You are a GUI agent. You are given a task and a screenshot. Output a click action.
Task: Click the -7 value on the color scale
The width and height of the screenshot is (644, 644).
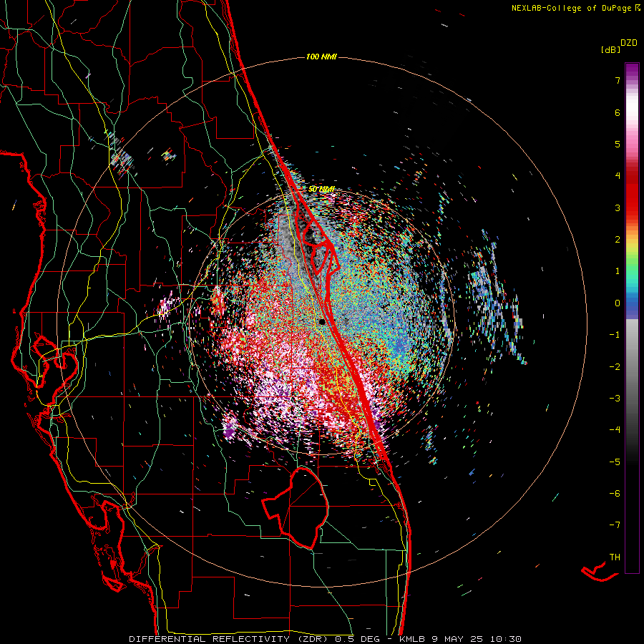pos(615,525)
